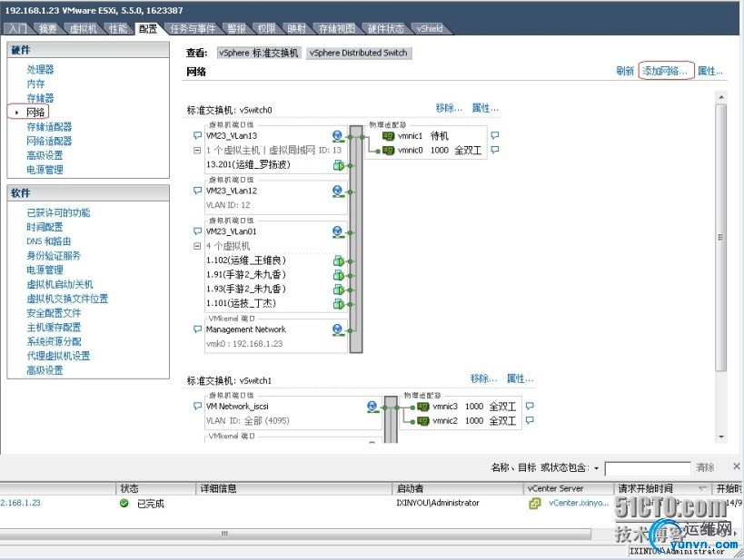Screen dimensions: 744x560
Task: Click the task list horizontal scrollbar
Action: coord(295,534)
